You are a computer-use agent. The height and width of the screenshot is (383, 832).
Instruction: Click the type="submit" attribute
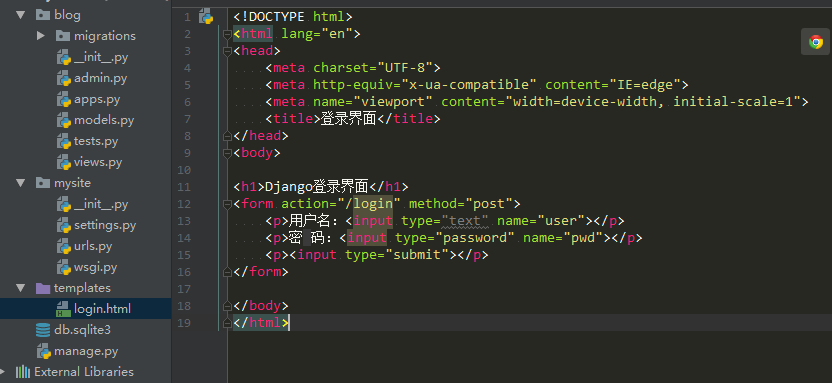click(x=397, y=255)
